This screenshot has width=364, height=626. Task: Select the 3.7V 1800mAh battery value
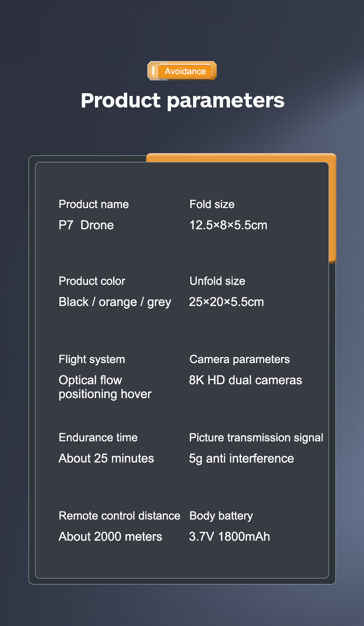(229, 537)
